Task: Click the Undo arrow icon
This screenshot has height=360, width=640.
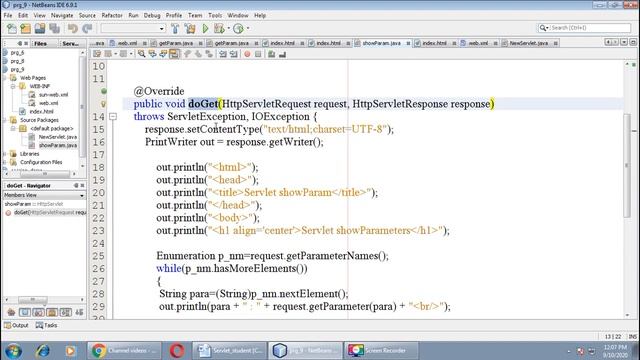Action: [x=73, y=29]
